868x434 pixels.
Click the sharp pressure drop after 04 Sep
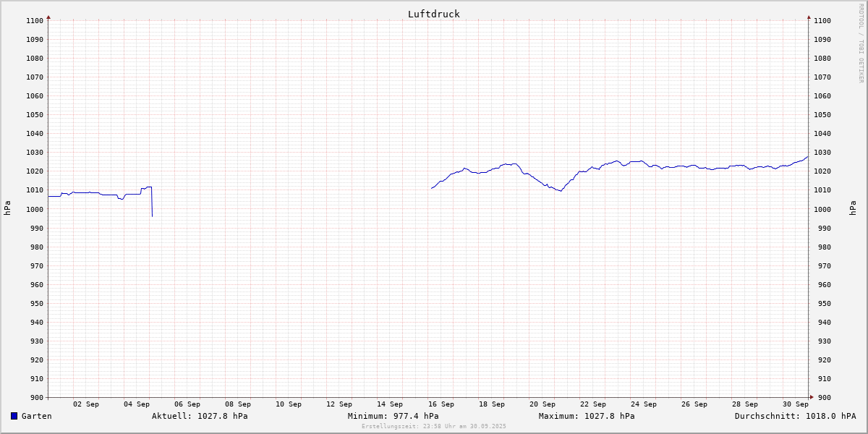(152, 206)
